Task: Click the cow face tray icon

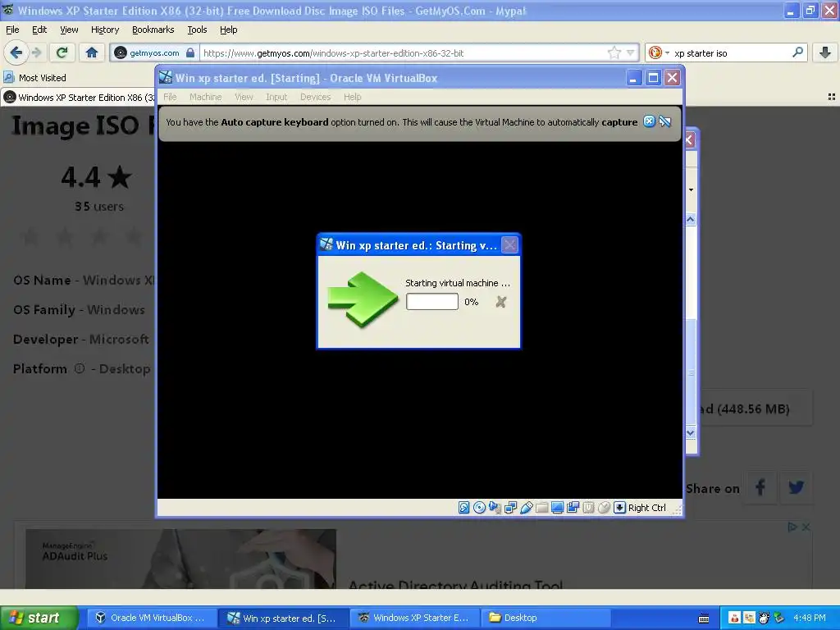Action: click(x=764, y=618)
